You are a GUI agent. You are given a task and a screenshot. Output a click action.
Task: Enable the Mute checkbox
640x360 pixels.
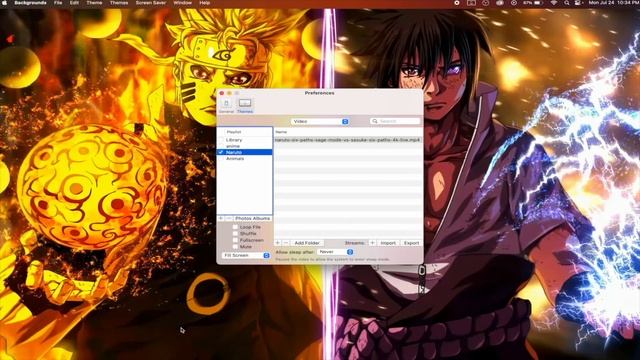click(235, 247)
